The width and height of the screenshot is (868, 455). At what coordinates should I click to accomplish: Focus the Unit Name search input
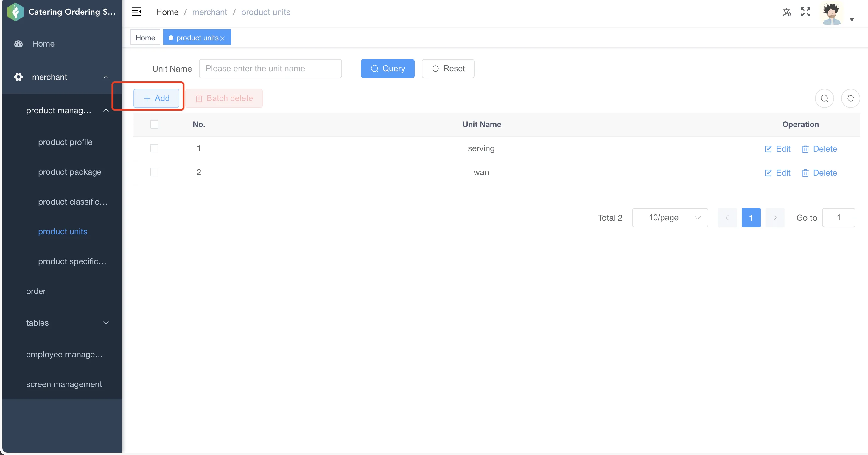[270, 69]
